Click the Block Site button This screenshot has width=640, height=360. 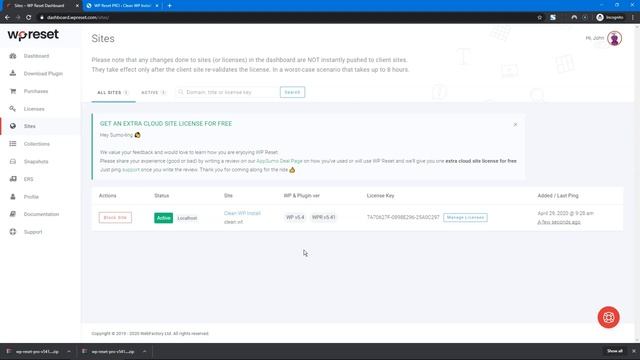point(115,218)
